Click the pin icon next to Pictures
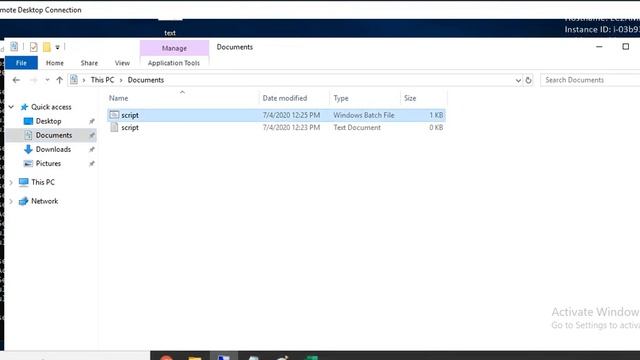Viewport: 640px width, 360px height. pyautogui.click(x=92, y=164)
